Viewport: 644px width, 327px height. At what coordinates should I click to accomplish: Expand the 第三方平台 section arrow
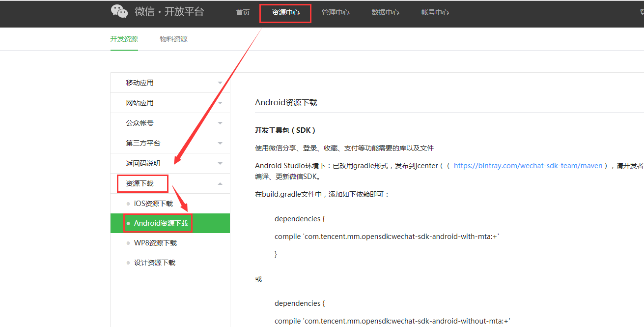click(220, 144)
